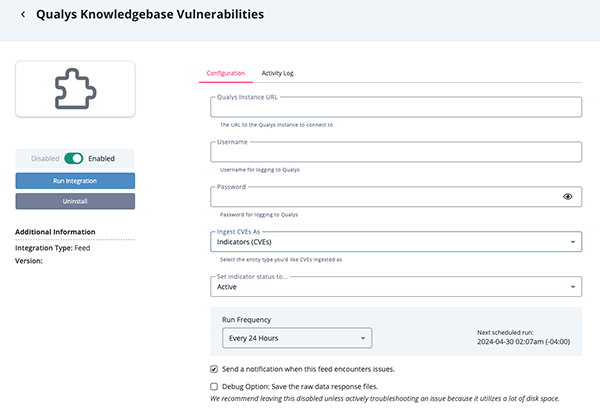The height and width of the screenshot is (412, 600).
Task: Enable the Debug Option checkbox
Action: (214, 385)
